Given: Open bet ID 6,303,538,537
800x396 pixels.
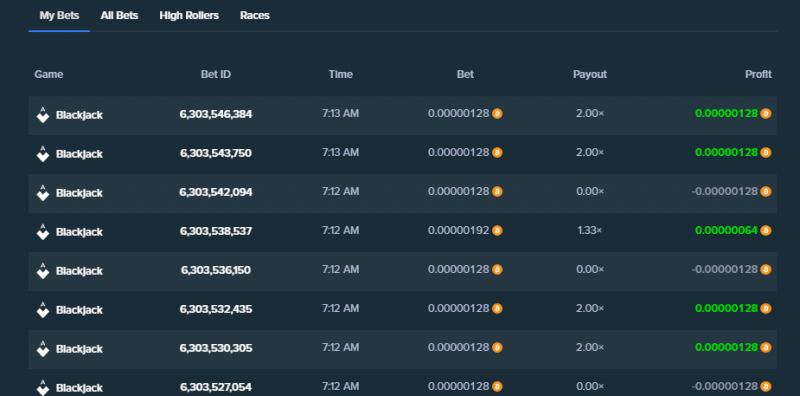Looking at the screenshot, I should [x=216, y=231].
